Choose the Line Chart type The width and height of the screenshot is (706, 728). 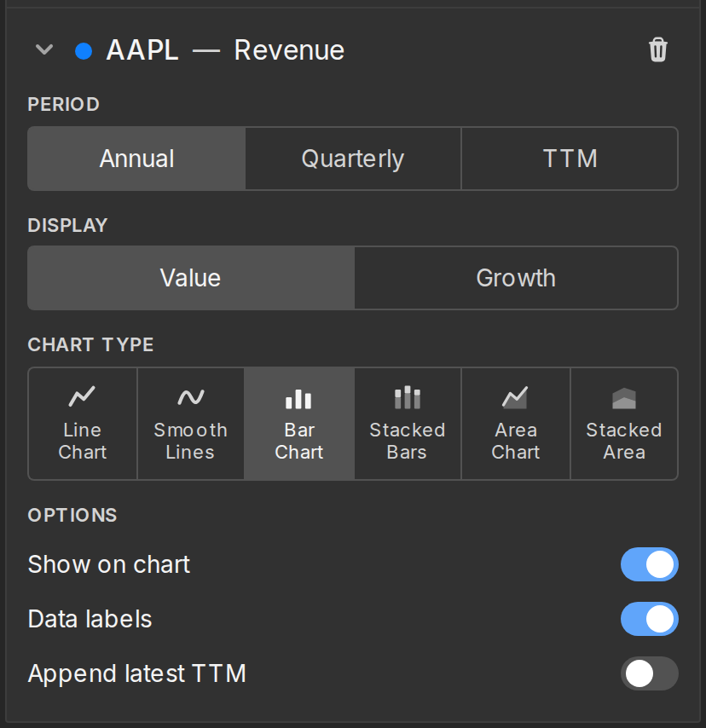coord(83,424)
